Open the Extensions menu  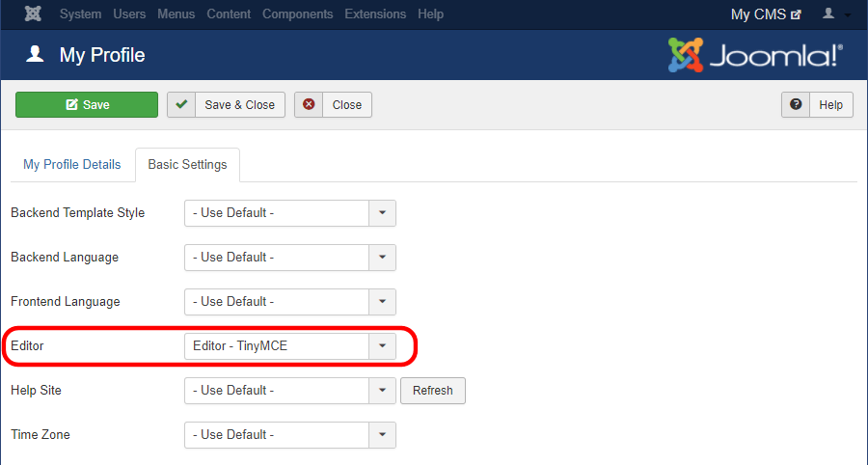(375, 14)
